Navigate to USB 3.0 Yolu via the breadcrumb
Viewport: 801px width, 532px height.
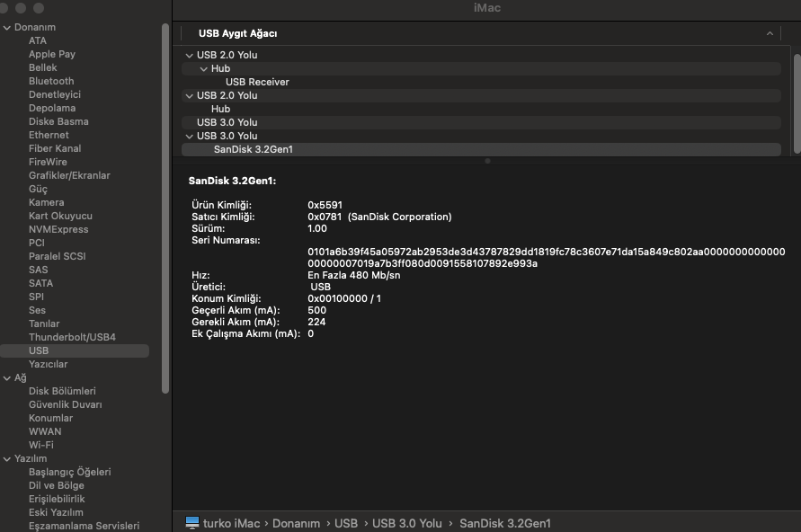coord(407,522)
